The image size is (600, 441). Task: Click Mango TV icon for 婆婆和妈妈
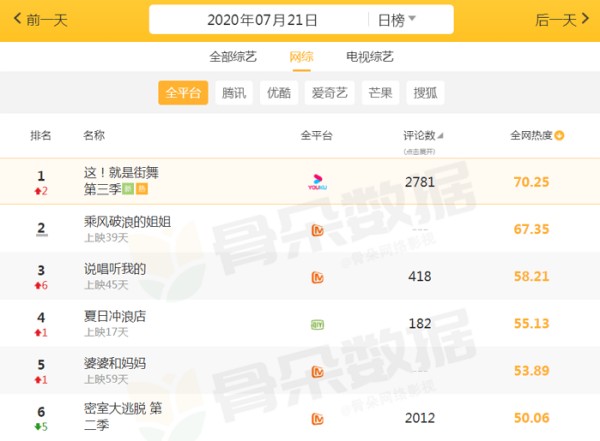pos(318,372)
